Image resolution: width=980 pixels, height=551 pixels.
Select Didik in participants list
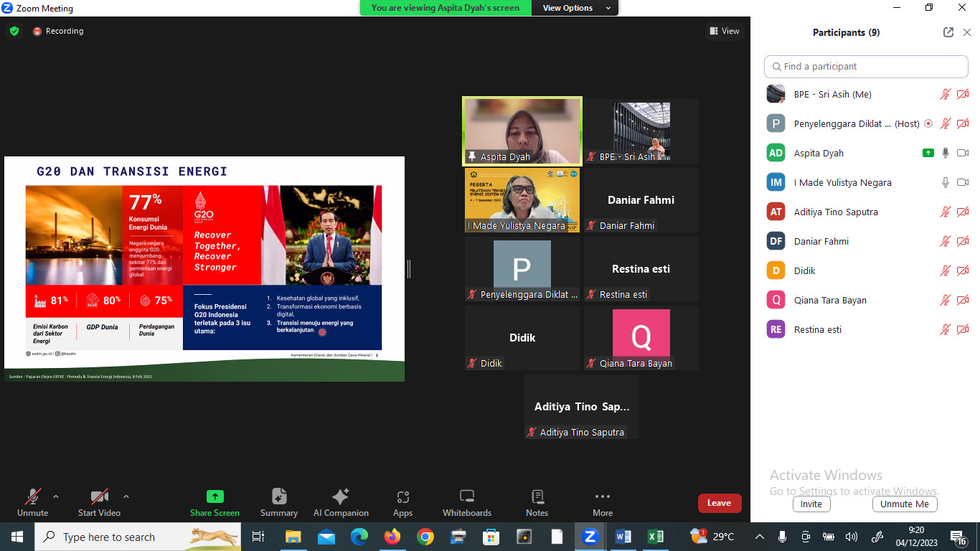[x=867, y=270]
